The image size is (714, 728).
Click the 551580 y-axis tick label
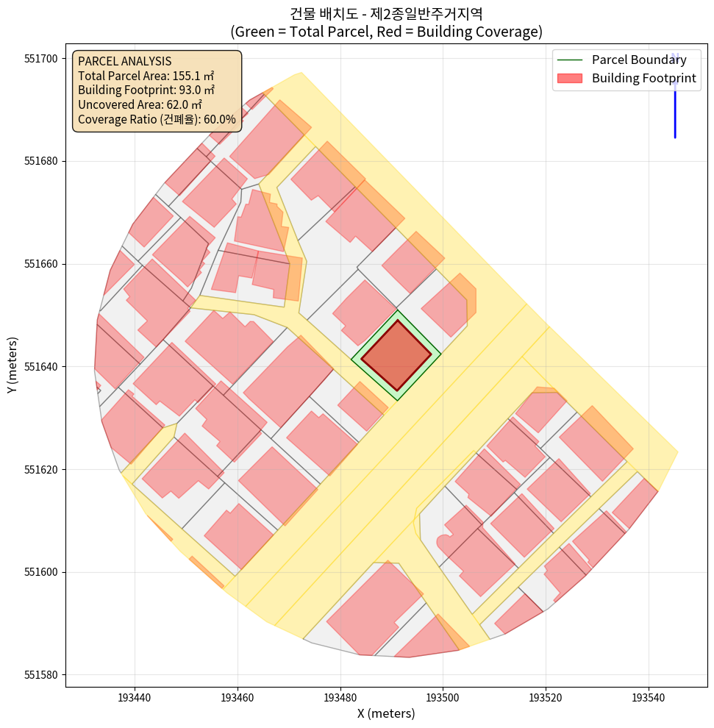pos(41,675)
